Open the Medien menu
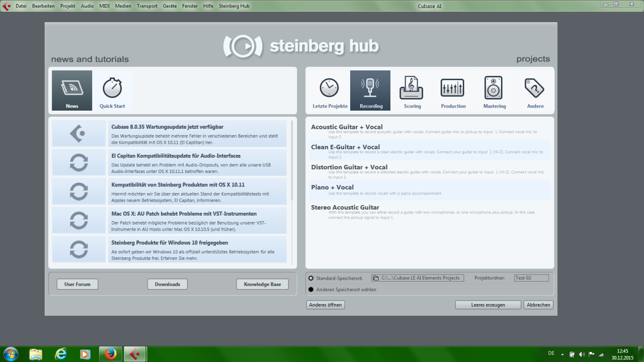Image resolution: width=644 pixels, height=362 pixels. tap(123, 6)
